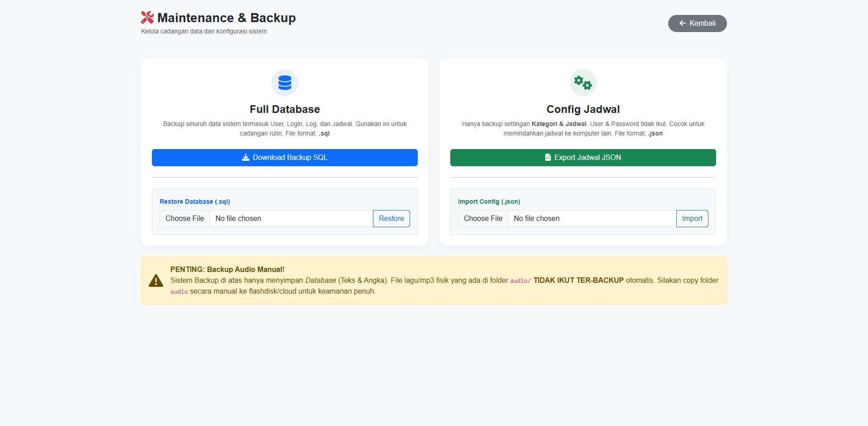The height and width of the screenshot is (426, 868).
Task: Click the 'Config Jadwal' card heading
Action: coord(583,109)
